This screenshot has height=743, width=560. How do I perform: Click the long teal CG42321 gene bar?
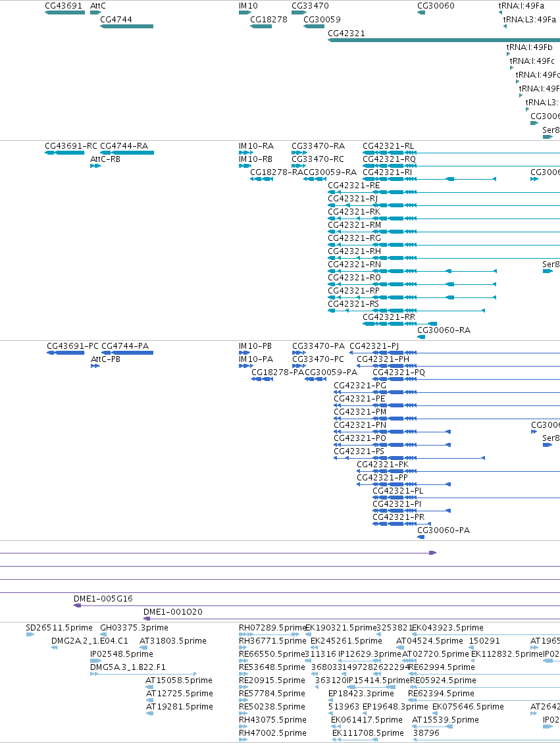point(444,39)
